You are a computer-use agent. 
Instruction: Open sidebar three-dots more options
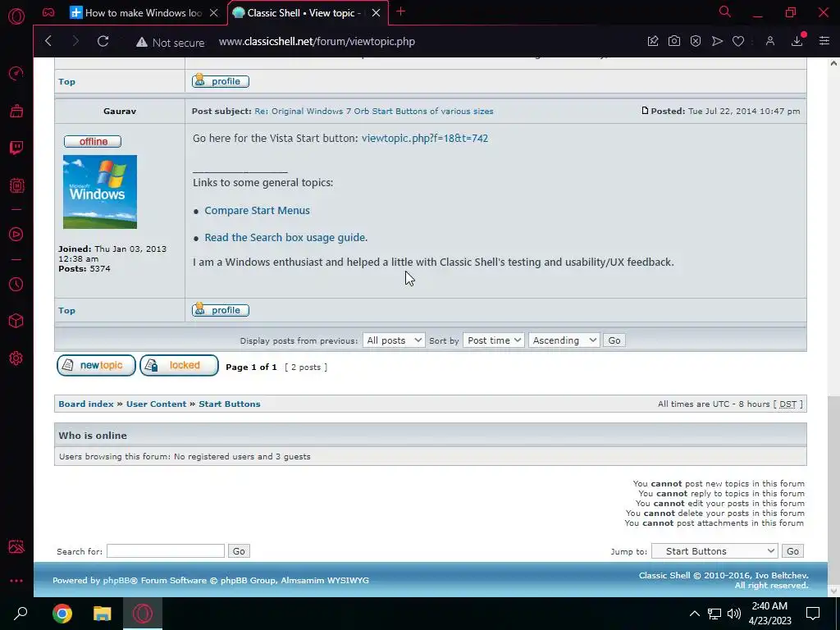(16, 581)
